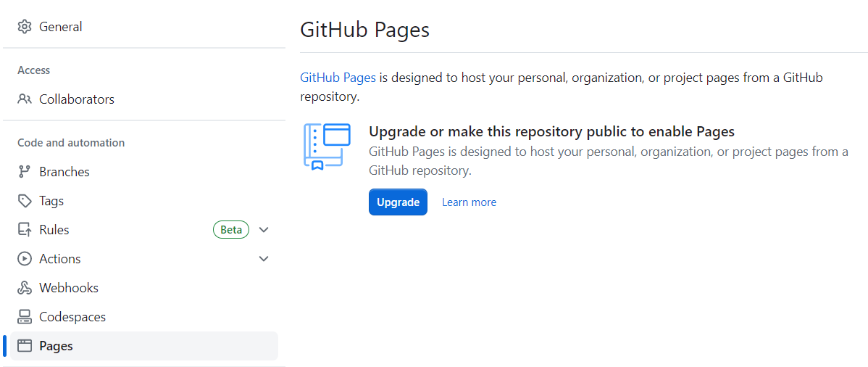The image size is (868, 367).
Task: Click the Webhooks icon
Action: coord(25,288)
